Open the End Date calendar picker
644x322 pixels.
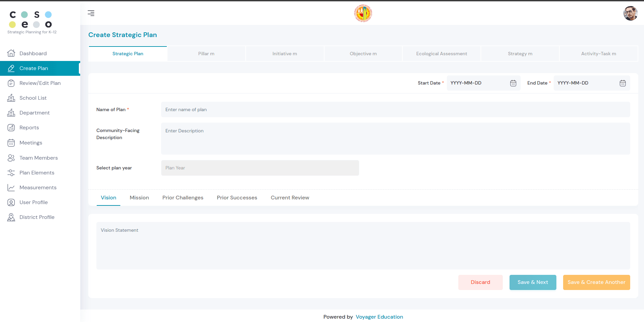coord(622,83)
